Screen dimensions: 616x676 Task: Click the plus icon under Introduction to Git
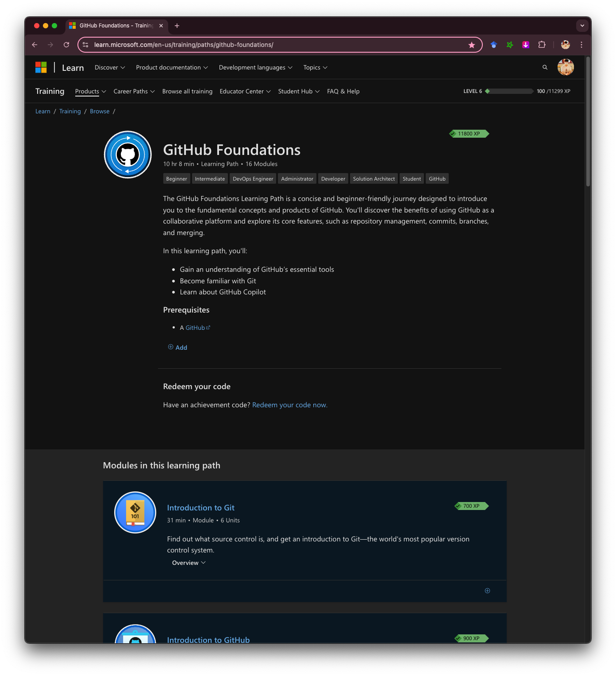point(487,591)
